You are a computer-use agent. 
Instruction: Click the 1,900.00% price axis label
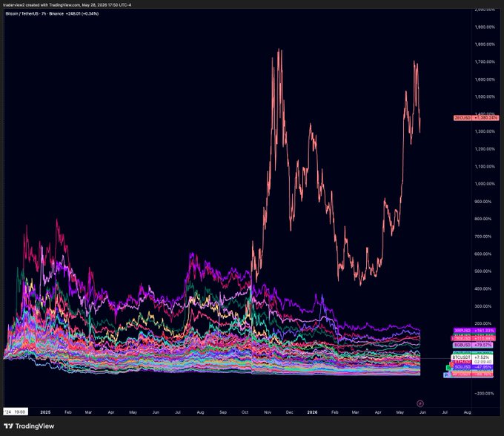tap(485, 27)
